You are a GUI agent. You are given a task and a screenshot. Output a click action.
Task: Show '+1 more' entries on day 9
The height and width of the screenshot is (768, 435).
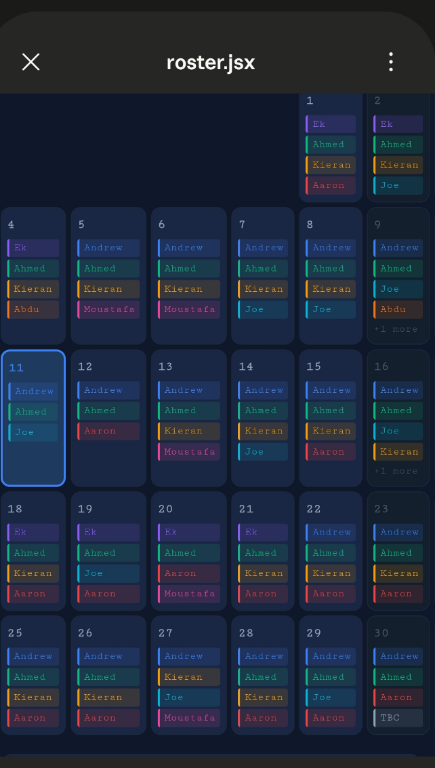(x=396, y=329)
